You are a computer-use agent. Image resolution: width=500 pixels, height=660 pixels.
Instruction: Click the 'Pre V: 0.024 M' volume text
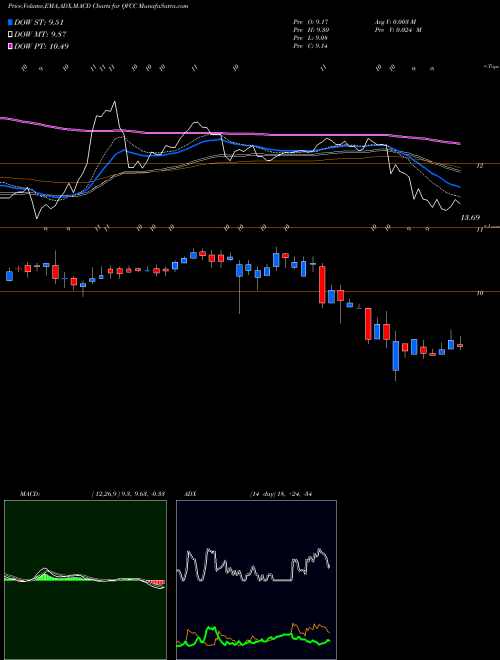[x=398, y=30]
